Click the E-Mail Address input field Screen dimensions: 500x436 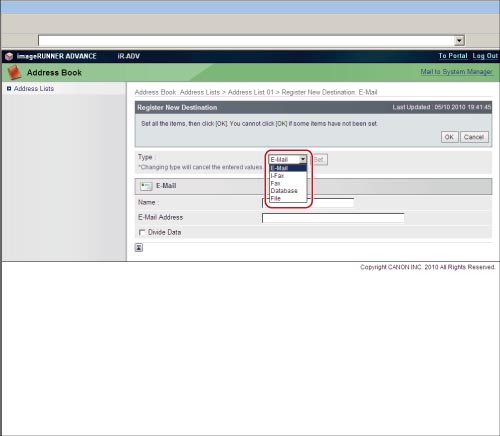point(333,218)
